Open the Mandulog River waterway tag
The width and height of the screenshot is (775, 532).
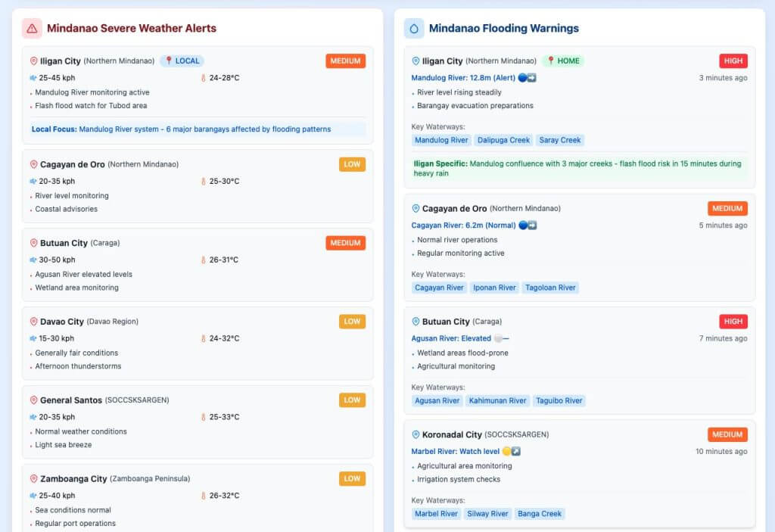442,140
